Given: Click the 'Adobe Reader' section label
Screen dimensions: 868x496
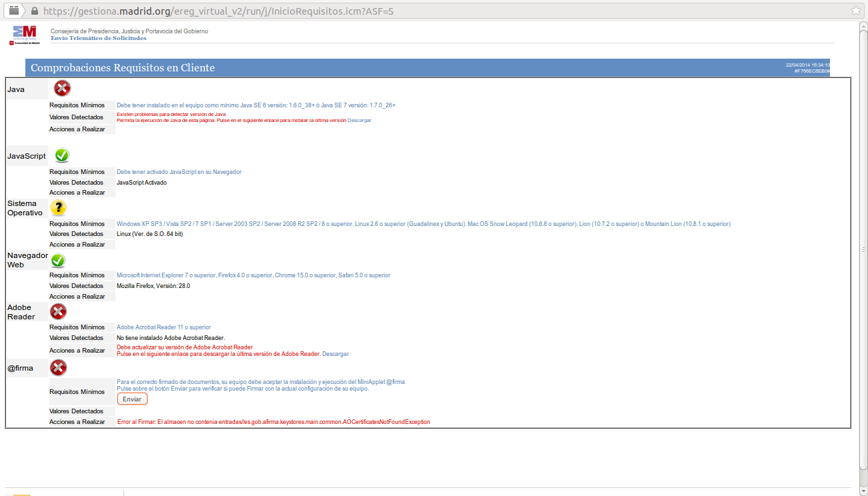Looking at the screenshot, I should (21, 312).
